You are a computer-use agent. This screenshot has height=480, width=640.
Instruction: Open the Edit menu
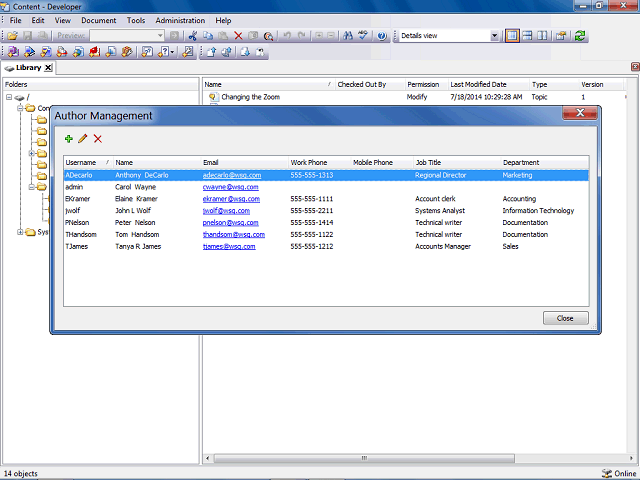point(38,20)
